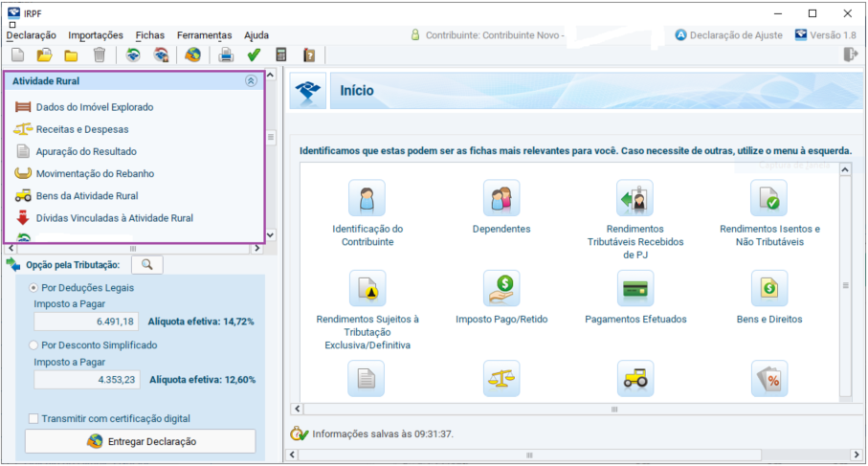Open Bens da Atividade Rural in sidebar
Viewport: 868px width, 466px height.
click(87, 195)
